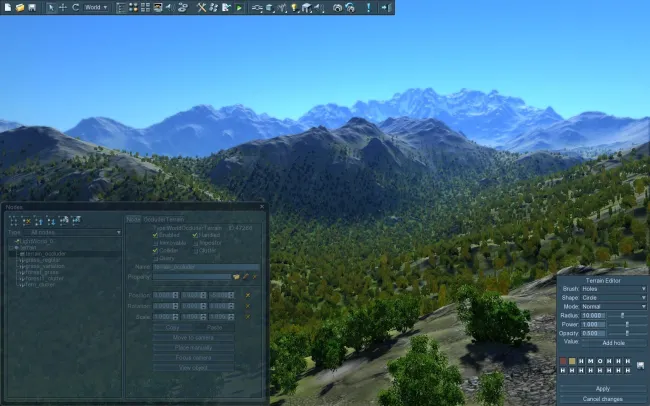Viewport: 650px width, 406px height.
Task: Click the Name input field
Action: click(x=206, y=267)
